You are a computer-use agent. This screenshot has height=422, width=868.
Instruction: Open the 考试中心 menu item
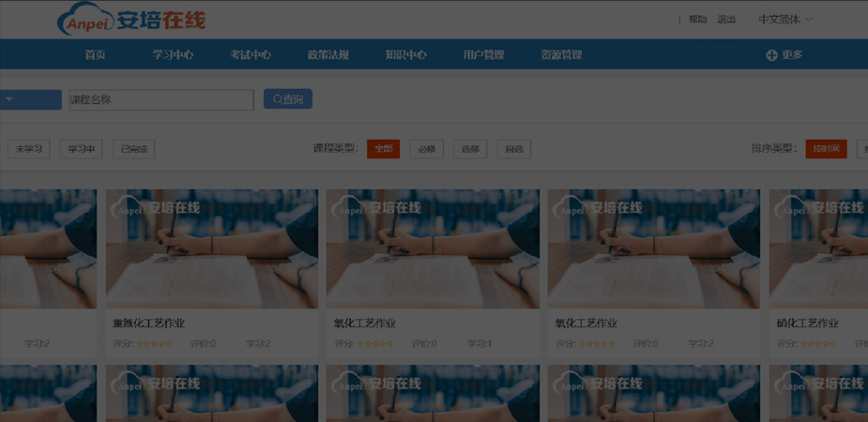pyautogui.click(x=251, y=54)
